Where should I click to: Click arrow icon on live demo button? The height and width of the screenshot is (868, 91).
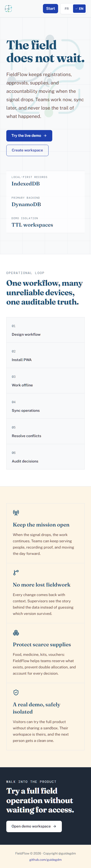[x=45, y=135]
